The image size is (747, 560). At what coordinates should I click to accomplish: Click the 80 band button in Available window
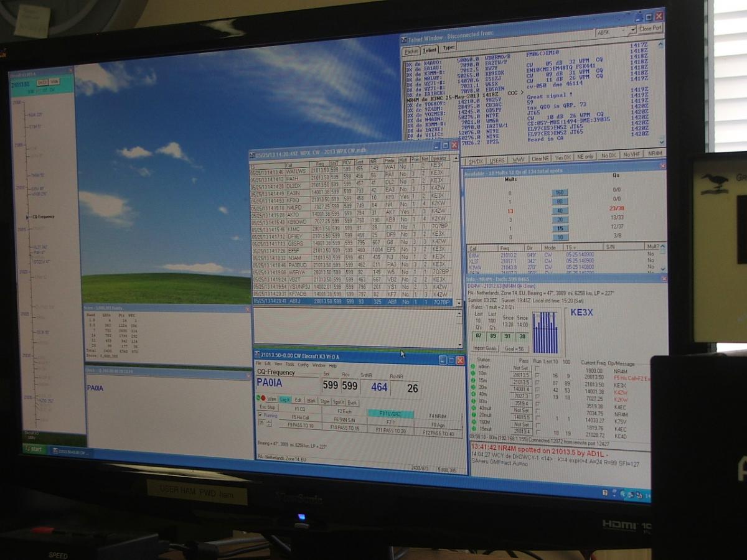[559, 202]
